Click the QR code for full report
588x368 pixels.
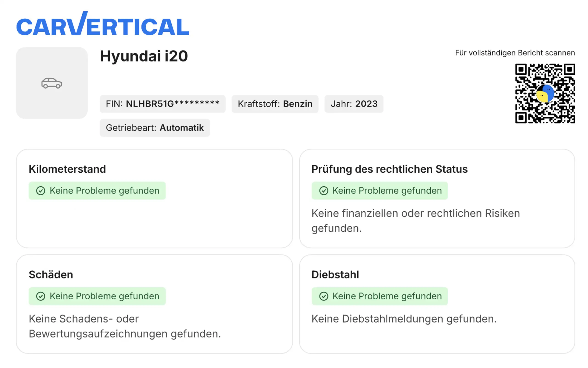click(545, 93)
